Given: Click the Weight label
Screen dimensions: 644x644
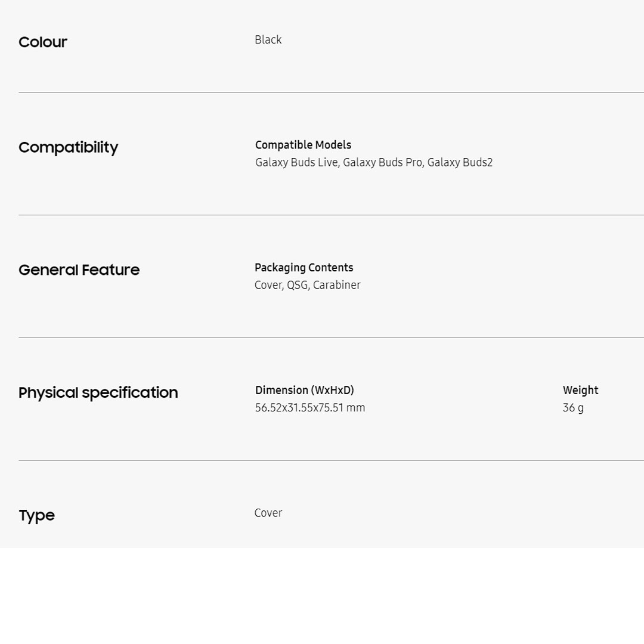Looking at the screenshot, I should 580,391.
